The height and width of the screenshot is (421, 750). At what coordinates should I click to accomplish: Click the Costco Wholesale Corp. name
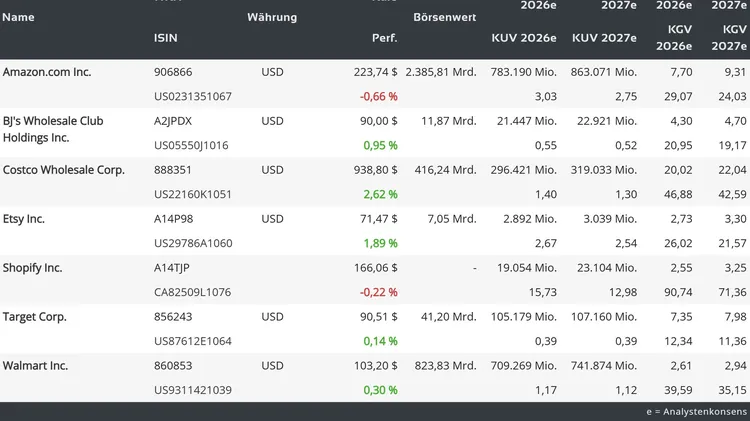pos(64,170)
